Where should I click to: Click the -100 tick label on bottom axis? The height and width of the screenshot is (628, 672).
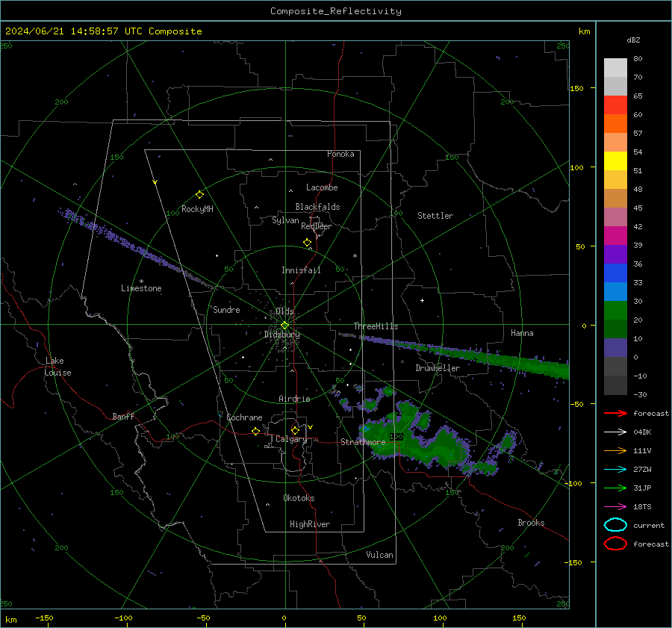click(x=123, y=618)
